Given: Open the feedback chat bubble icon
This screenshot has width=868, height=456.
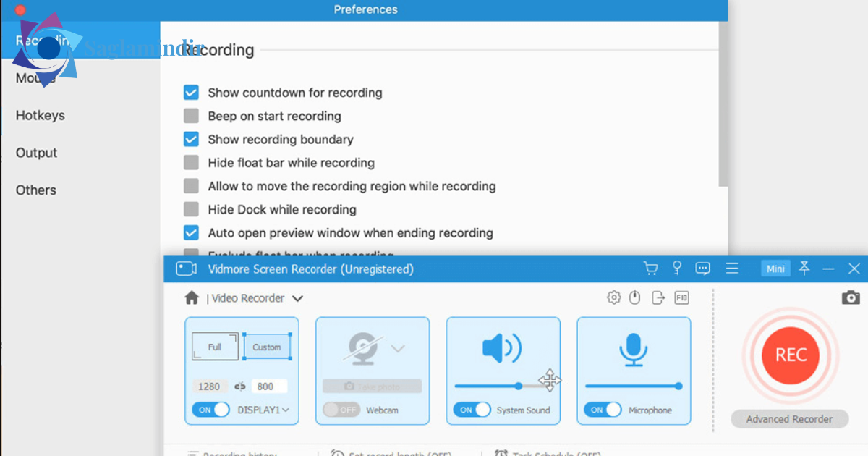Looking at the screenshot, I should 703,269.
